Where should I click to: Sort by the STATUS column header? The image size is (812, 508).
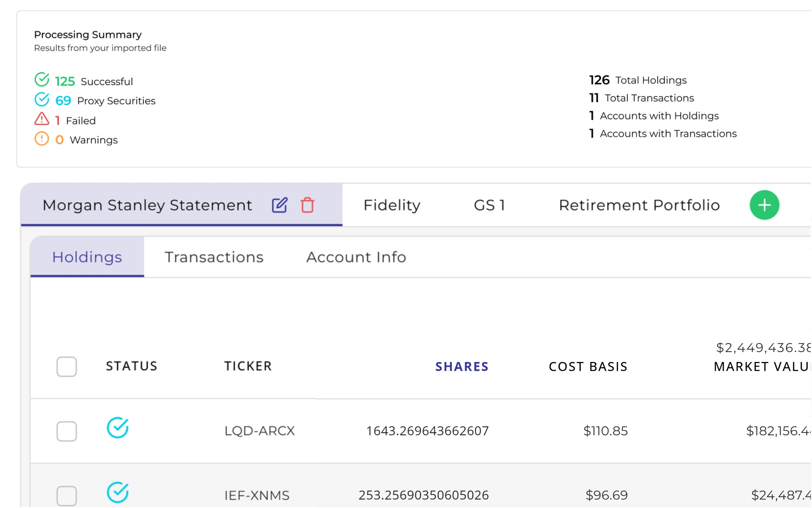point(131,366)
